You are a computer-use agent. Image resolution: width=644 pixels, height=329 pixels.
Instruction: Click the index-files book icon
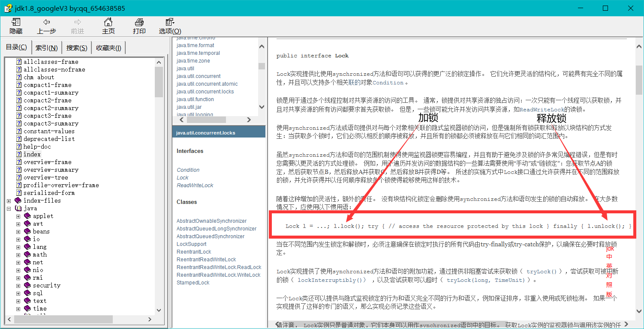click(x=18, y=200)
